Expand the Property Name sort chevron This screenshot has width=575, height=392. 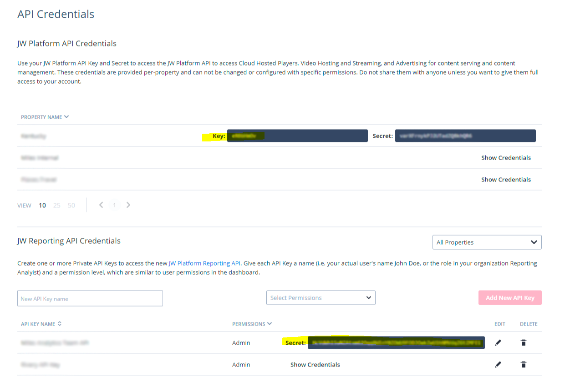[66, 117]
